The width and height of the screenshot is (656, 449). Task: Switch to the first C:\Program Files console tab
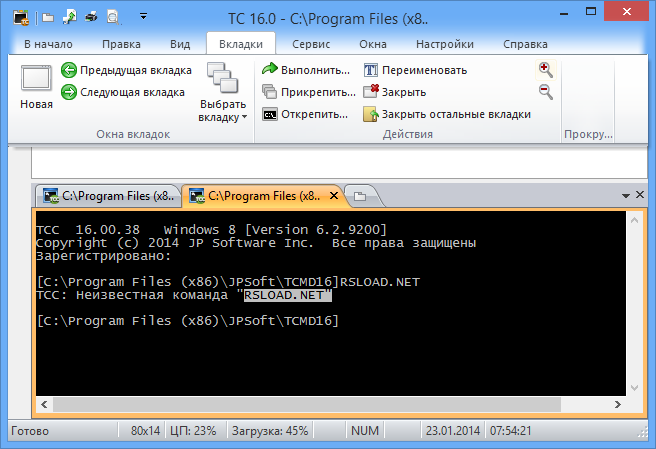[x=109, y=196]
